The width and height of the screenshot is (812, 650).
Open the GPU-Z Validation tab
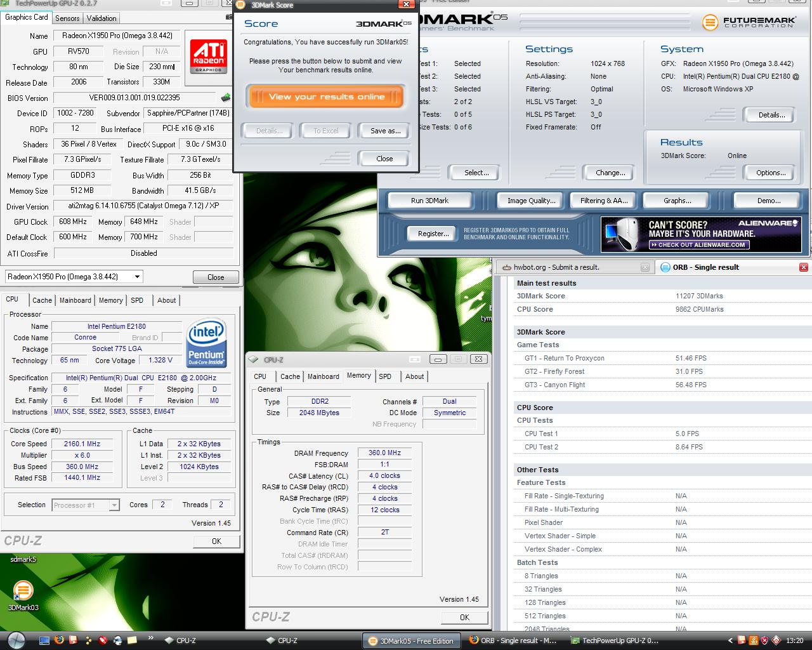101,18
